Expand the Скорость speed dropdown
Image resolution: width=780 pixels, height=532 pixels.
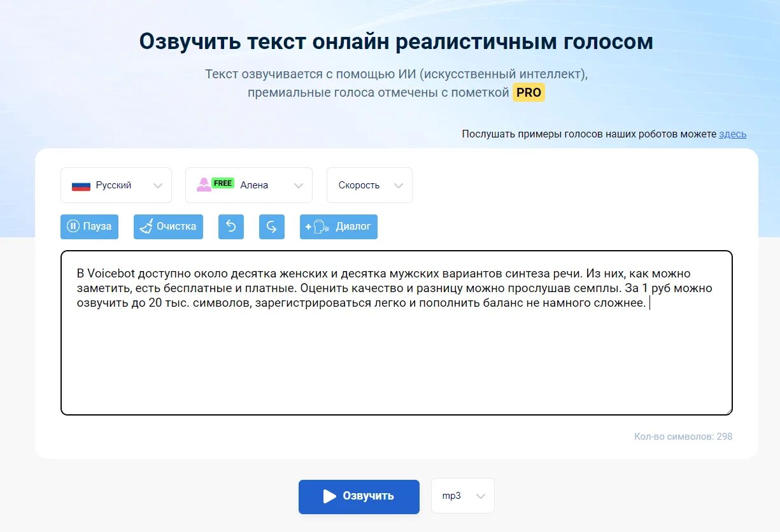[369, 185]
